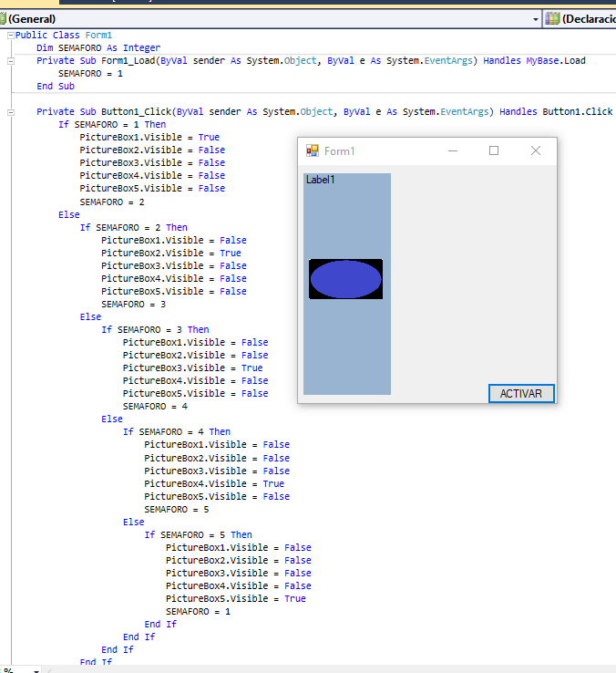Click the (General) object list icon
The image size is (616, 673).
pos(3,19)
